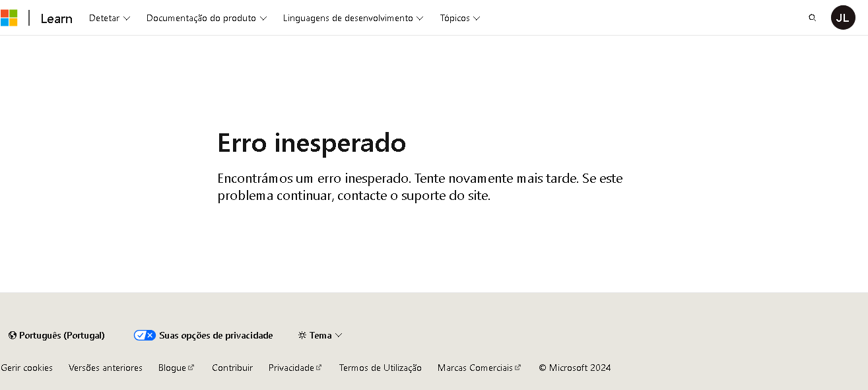Click the Contribuir footer link

click(x=232, y=368)
